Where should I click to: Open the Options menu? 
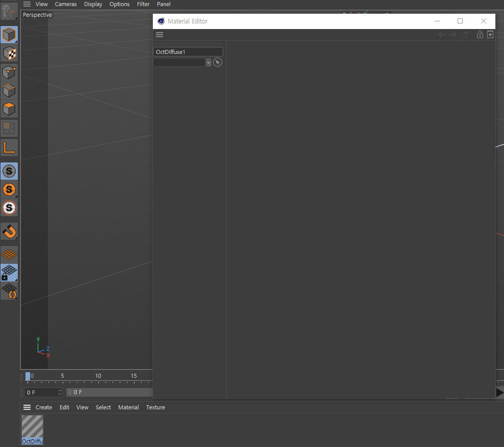[120, 4]
